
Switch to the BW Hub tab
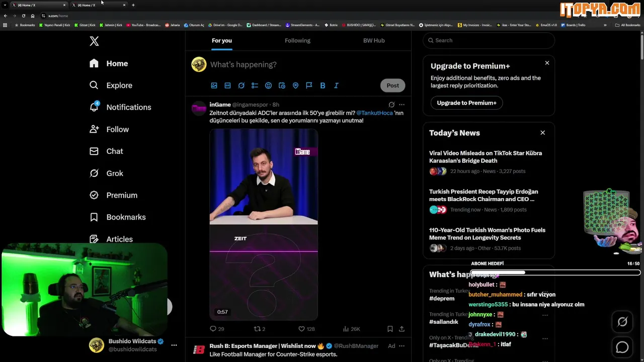coord(374,40)
